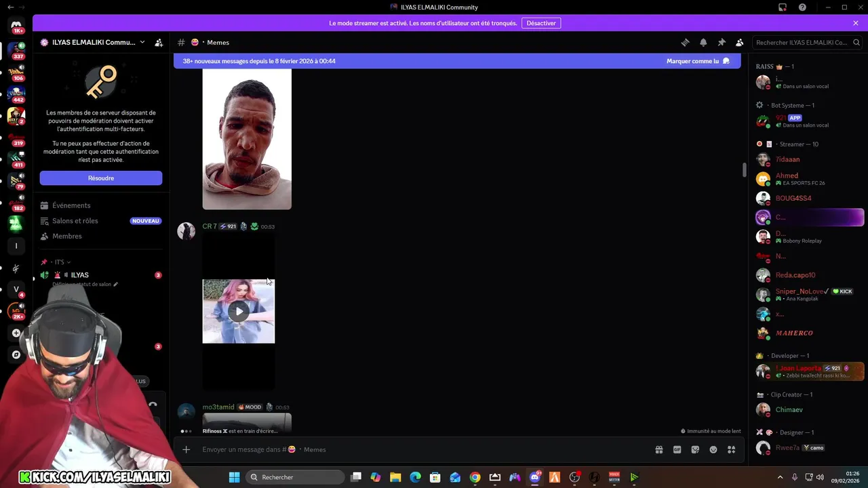
Task: Click the invite members icon beside server name
Action: click(x=159, y=42)
